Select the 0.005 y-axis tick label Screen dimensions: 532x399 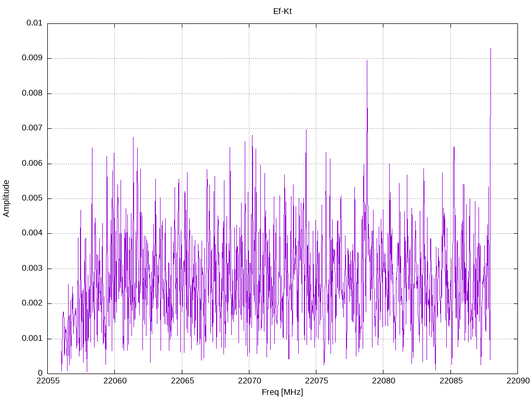[x=32, y=198]
